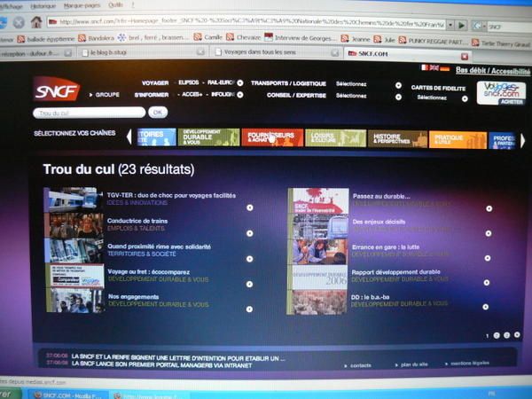Open 'PUNKY REGGAE PART...' bookmark
Viewport: 532px width, 399px height.
pos(433,41)
